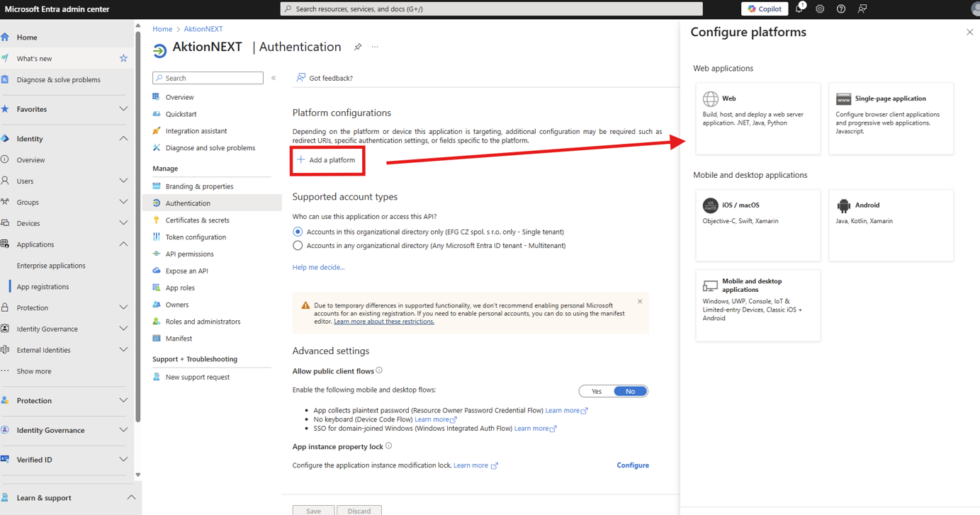Click Save button
This screenshot has width=980, height=515.
313,511
